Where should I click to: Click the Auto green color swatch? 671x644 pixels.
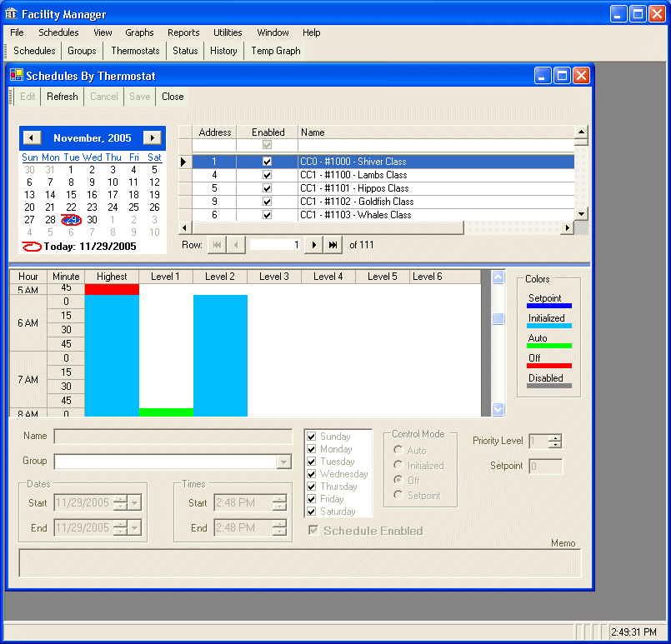coord(549,346)
